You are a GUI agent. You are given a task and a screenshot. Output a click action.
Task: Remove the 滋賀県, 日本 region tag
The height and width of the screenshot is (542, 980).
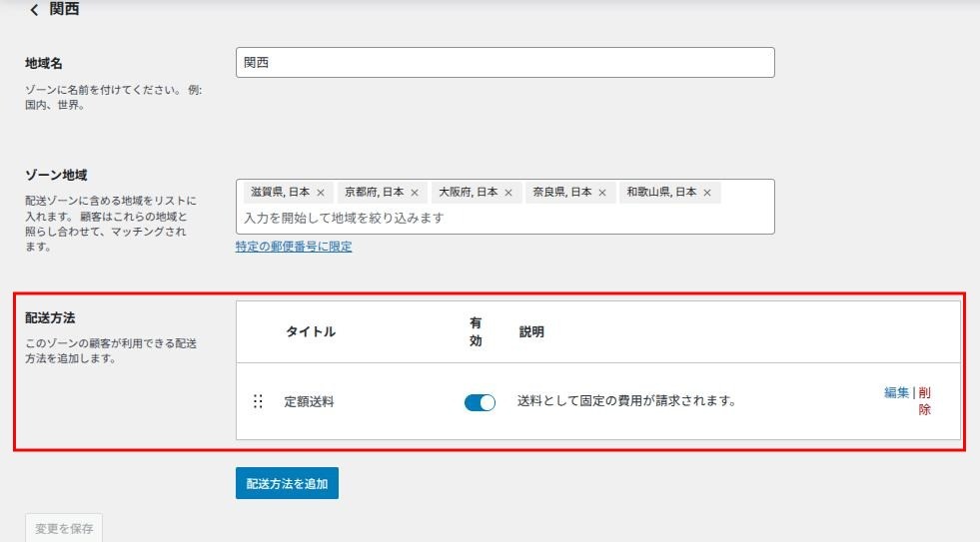coord(321,193)
